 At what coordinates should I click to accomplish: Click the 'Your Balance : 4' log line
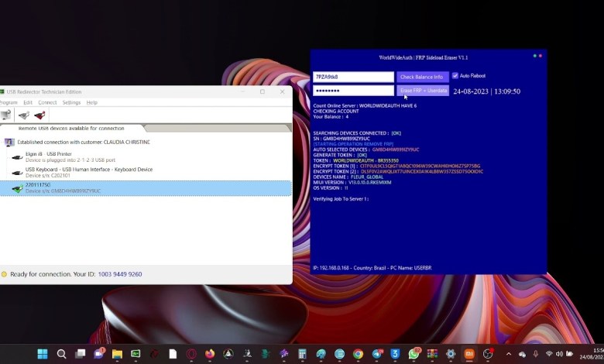click(x=331, y=117)
